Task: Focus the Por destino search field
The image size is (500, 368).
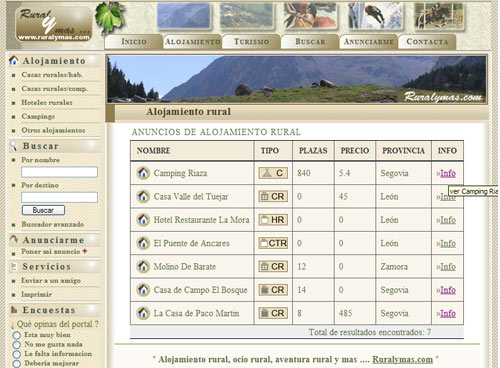Action: [x=59, y=197]
